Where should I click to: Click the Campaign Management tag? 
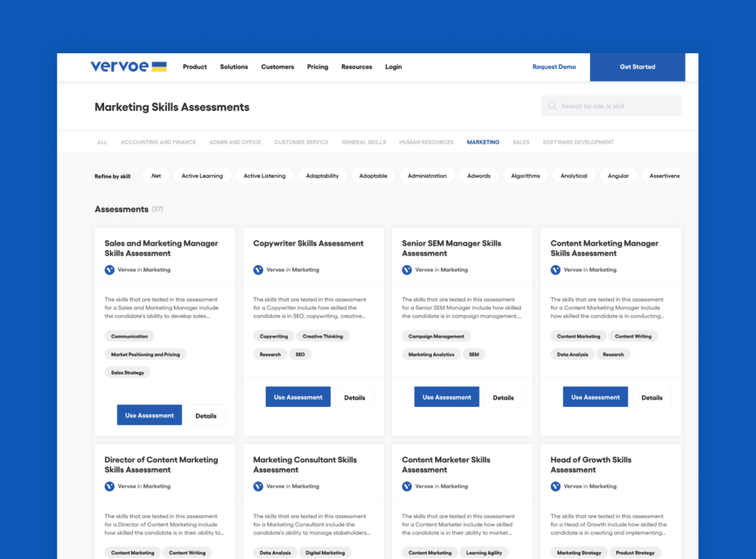point(436,336)
